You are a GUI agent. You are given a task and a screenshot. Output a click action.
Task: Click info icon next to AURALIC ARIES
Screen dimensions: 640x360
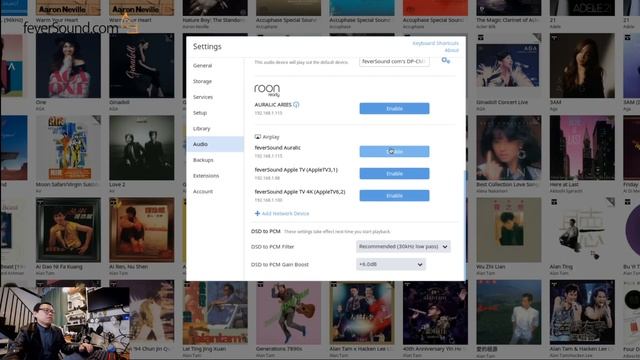296,104
